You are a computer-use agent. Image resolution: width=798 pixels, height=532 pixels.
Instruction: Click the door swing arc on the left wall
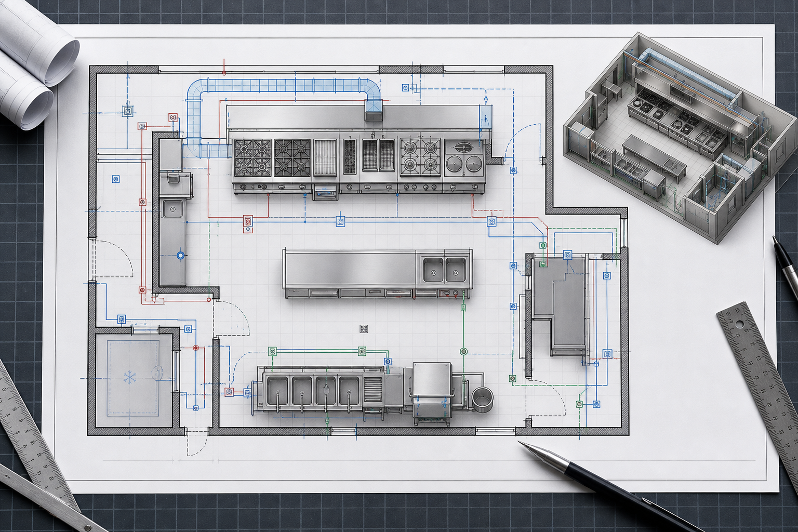(x=113, y=260)
